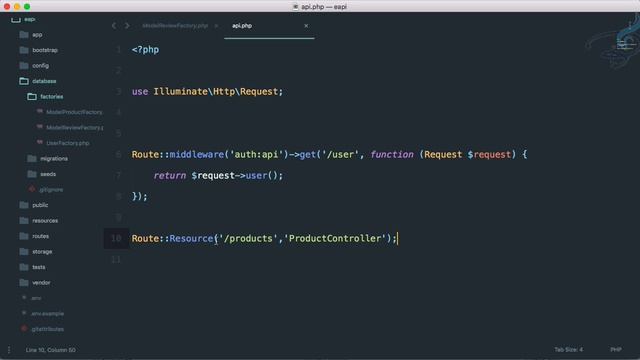Open the Tab Size: 4 menu
The width and height of the screenshot is (640, 360).
[x=568, y=349]
